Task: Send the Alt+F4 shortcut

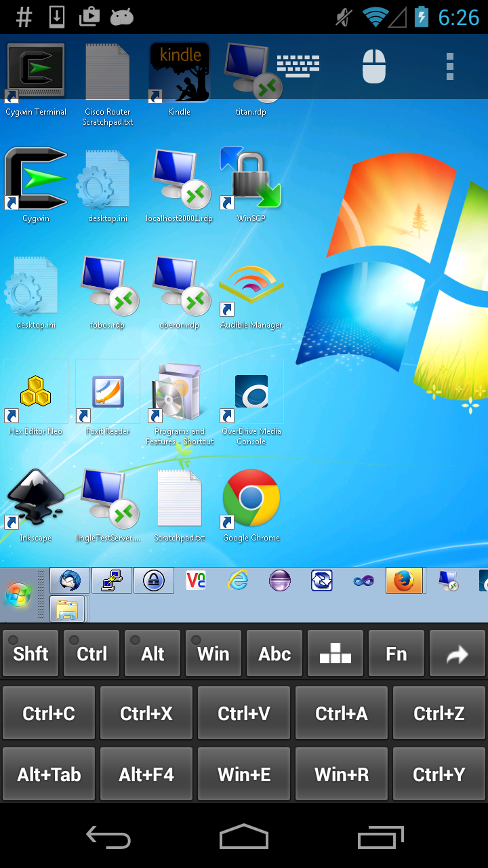Action: click(x=146, y=774)
